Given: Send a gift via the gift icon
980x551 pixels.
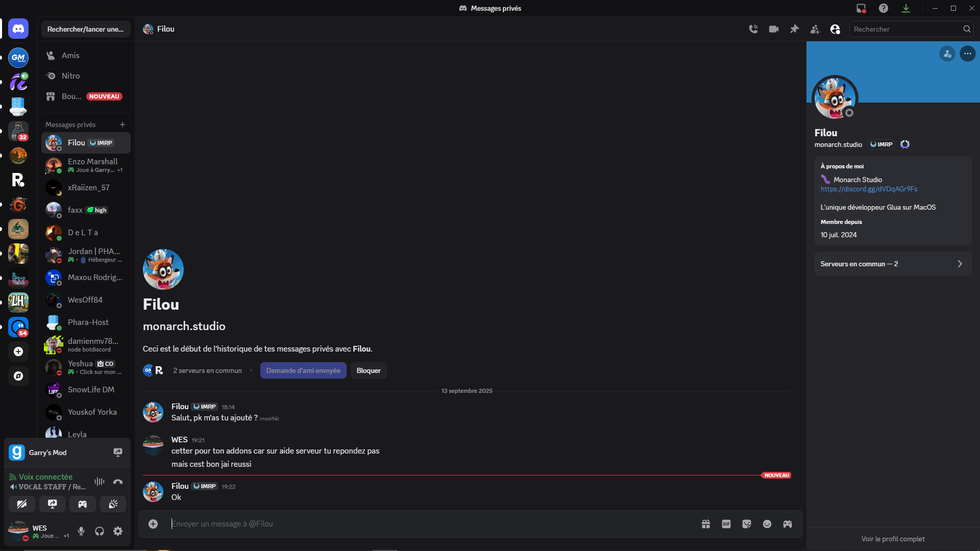Looking at the screenshot, I should pyautogui.click(x=706, y=524).
